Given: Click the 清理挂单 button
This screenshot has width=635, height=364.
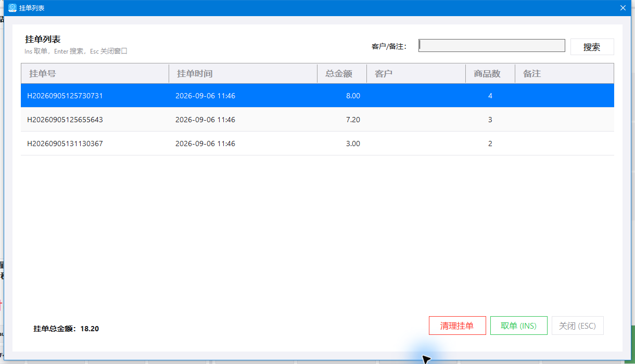Looking at the screenshot, I should point(458,326).
